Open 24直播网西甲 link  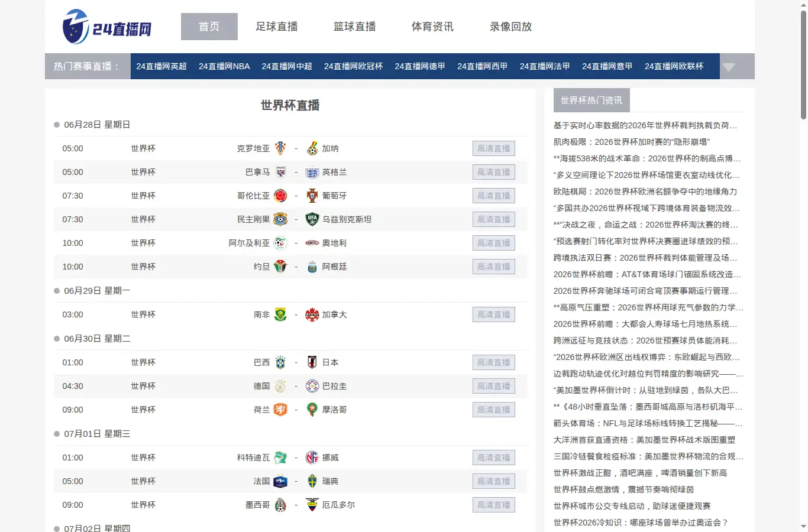coord(483,66)
